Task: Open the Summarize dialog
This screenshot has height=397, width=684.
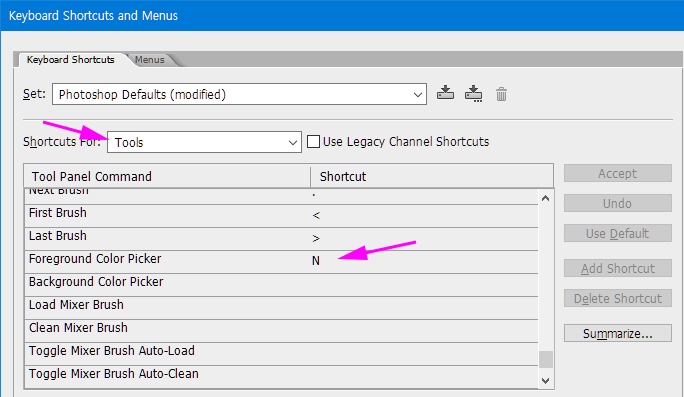Action: tap(617, 333)
